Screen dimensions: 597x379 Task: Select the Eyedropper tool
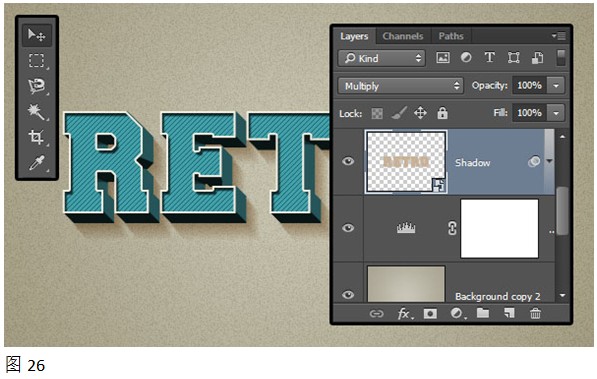pyautogui.click(x=37, y=163)
